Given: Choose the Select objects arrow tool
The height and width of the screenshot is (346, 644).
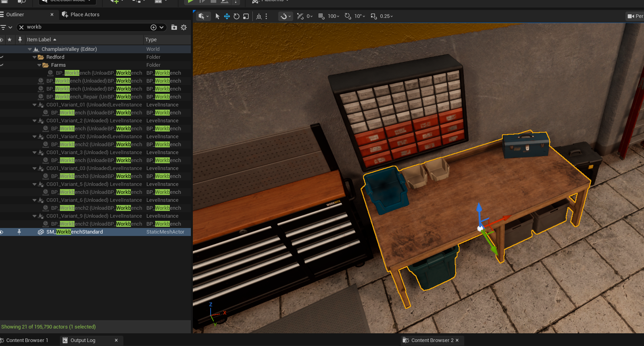Looking at the screenshot, I should (x=217, y=16).
